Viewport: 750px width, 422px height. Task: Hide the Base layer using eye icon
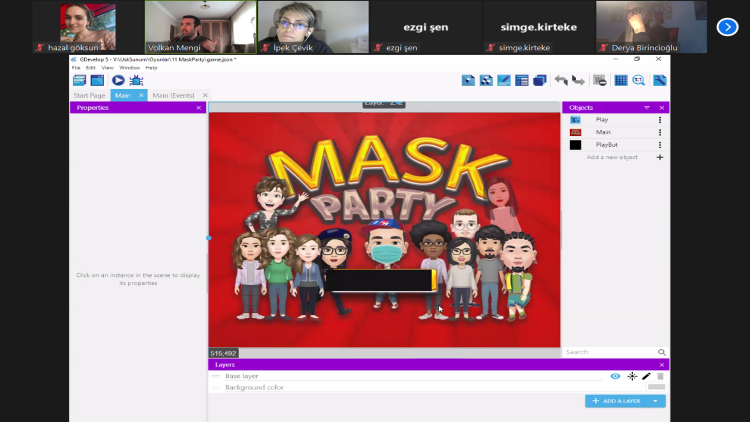(x=615, y=376)
